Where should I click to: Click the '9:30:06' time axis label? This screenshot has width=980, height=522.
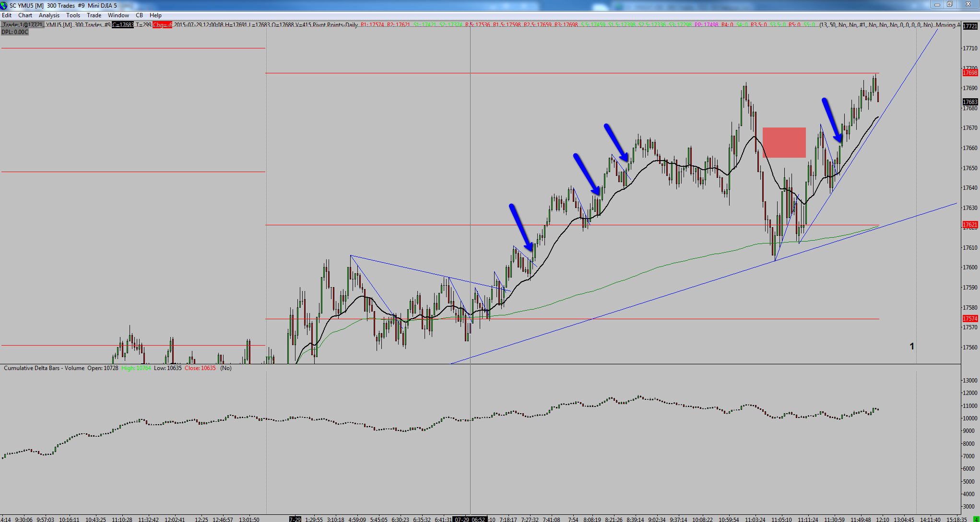[24, 519]
